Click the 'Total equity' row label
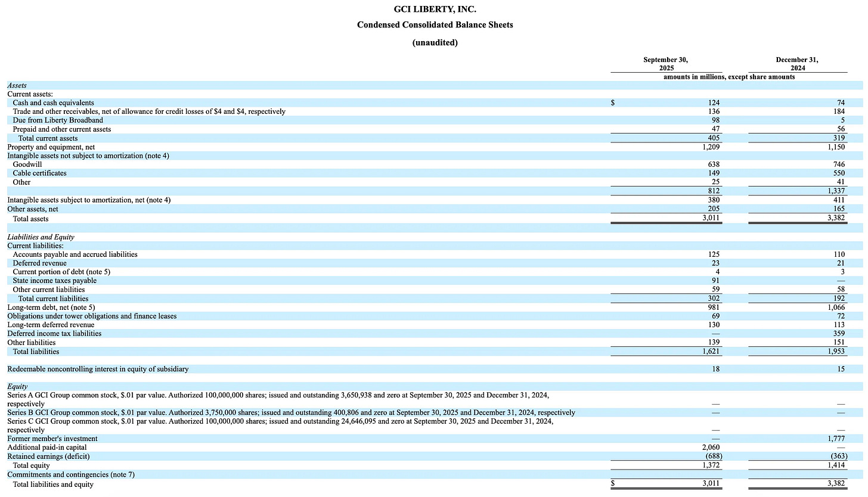 32,465
